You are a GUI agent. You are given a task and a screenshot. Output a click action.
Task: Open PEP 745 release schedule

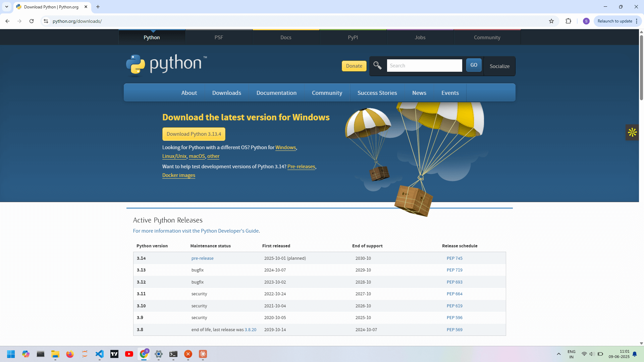click(x=454, y=258)
